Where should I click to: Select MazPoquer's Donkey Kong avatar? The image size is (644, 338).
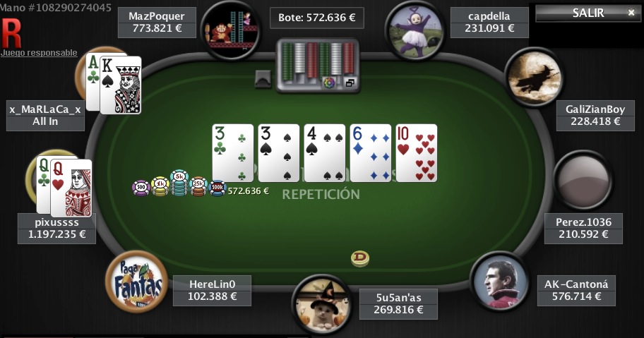232,30
